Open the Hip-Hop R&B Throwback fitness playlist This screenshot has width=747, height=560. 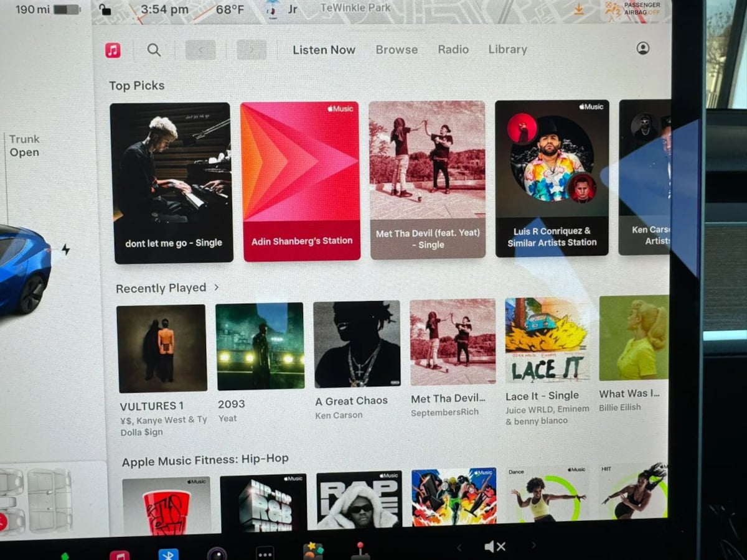(x=263, y=503)
